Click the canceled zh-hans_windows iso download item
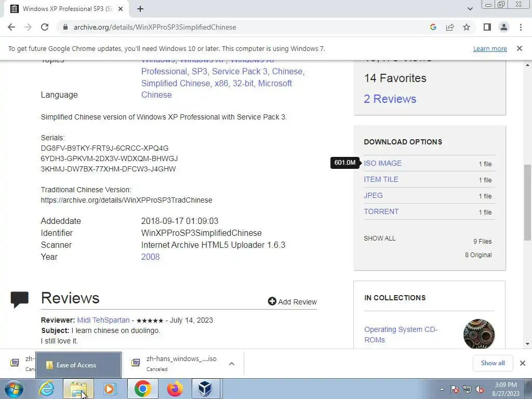 point(175,363)
